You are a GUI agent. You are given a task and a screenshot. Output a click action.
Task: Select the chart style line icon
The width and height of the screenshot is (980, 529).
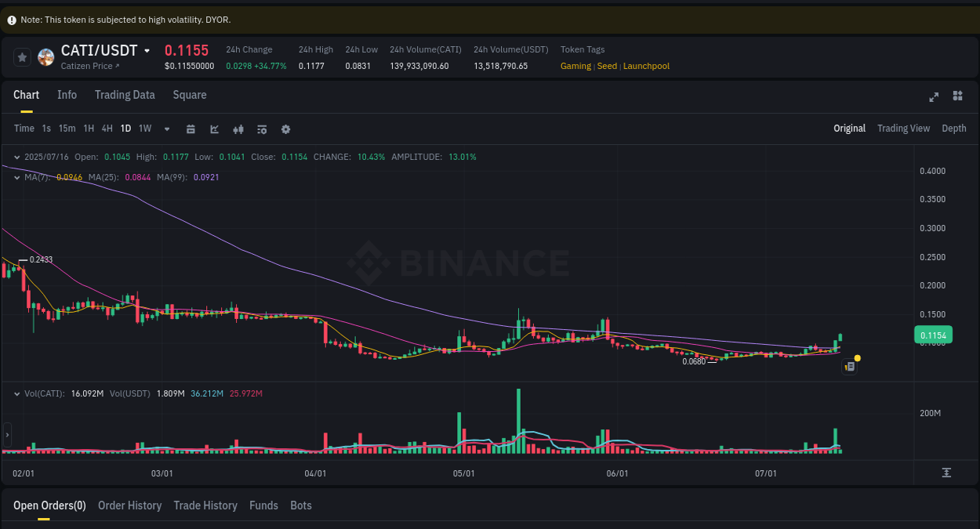coord(214,129)
